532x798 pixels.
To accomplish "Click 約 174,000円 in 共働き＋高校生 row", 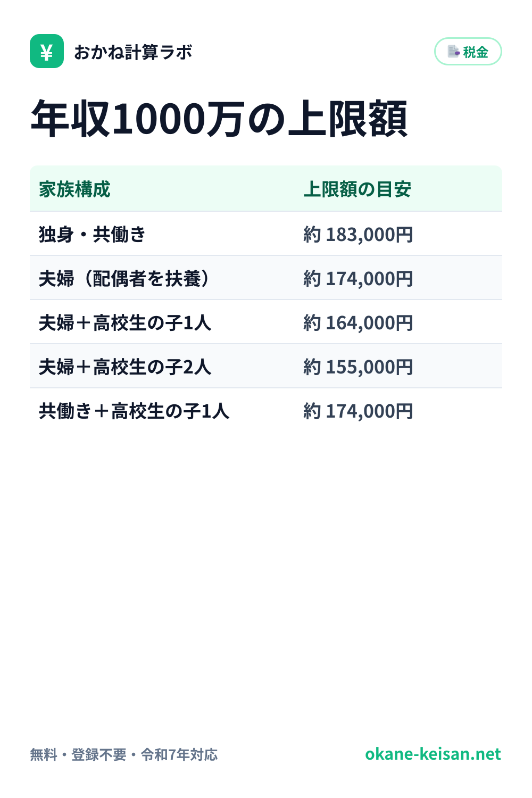I will (x=358, y=411).
